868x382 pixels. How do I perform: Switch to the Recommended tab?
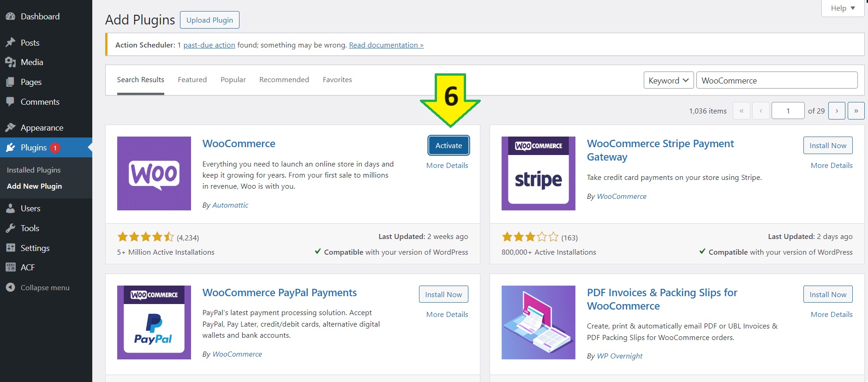coord(284,80)
